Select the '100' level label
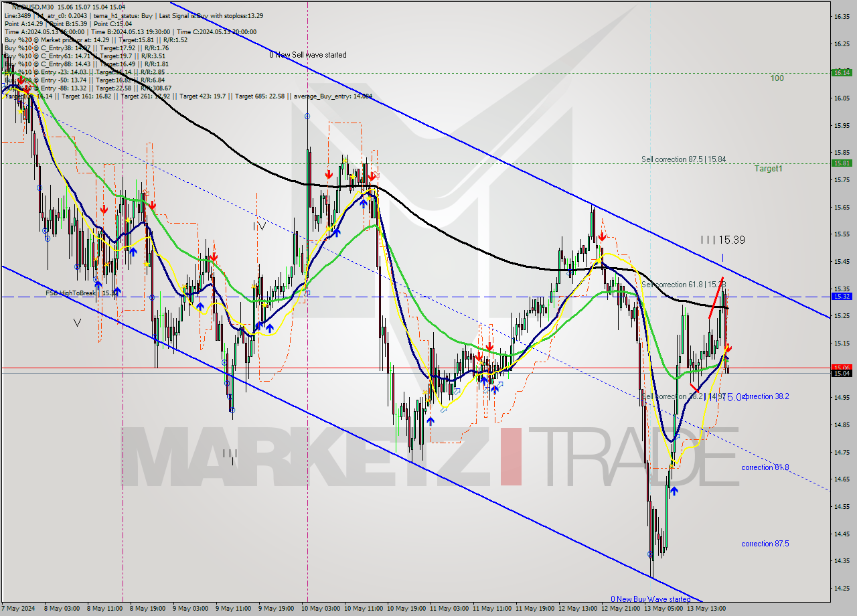The width and height of the screenshot is (857, 616). (777, 78)
